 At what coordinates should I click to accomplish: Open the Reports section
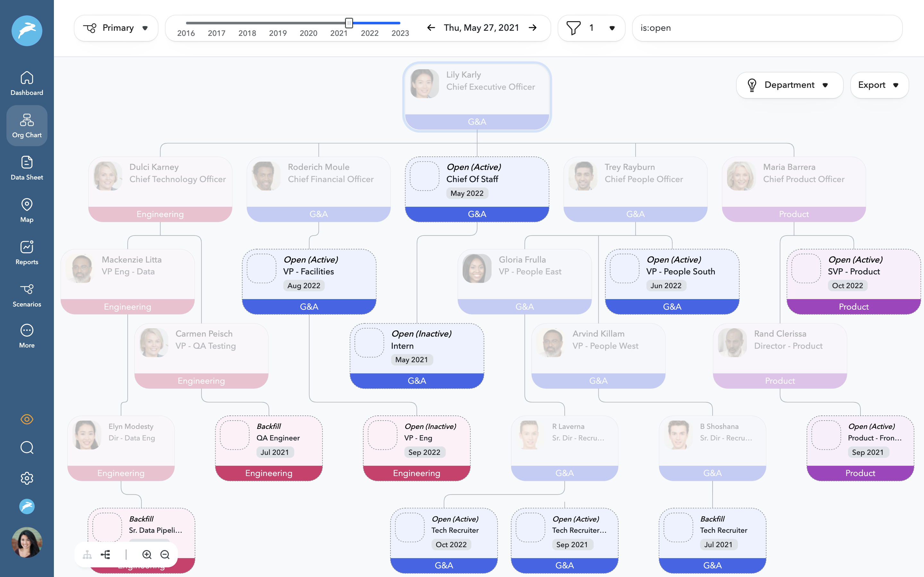click(x=27, y=253)
